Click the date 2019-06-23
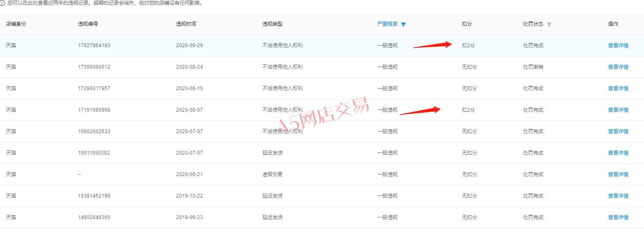Viewport: 644px width, 233px height. click(x=190, y=217)
